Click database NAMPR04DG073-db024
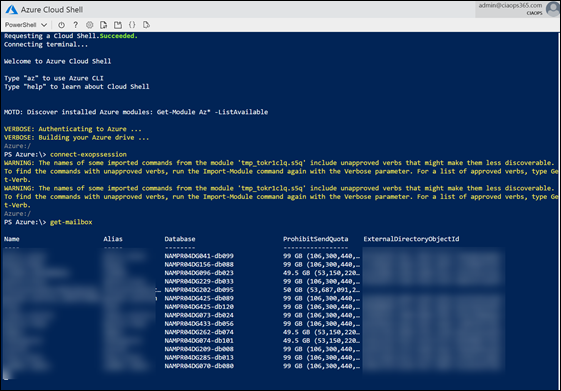The image size is (561, 391). (199, 316)
